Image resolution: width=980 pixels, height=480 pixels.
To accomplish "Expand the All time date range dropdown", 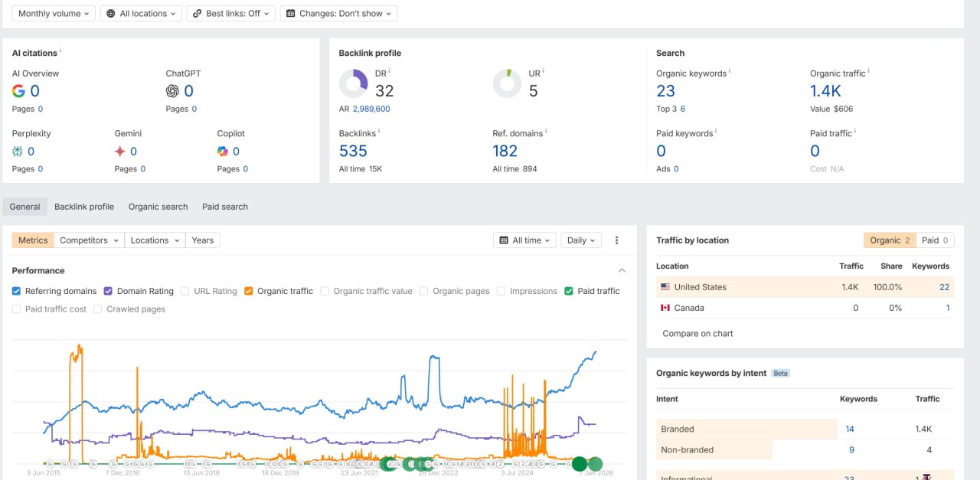I will 524,240.
